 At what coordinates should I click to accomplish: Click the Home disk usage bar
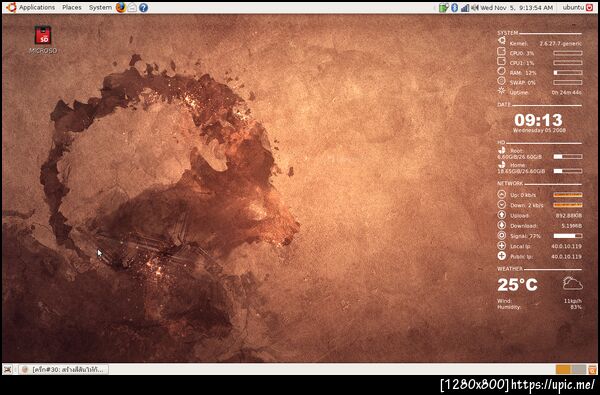pos(568,171)
